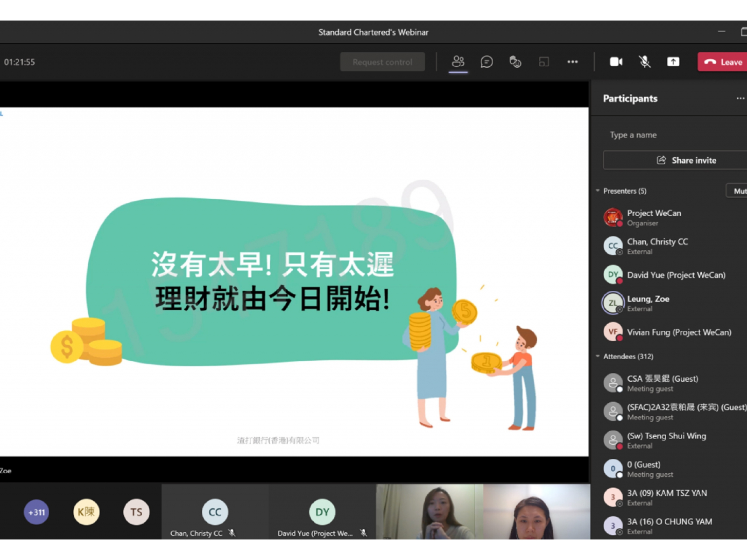Screen dimensions: 747x560
Task: Select Project WeCan organiser in participant list
Action: 654,217
